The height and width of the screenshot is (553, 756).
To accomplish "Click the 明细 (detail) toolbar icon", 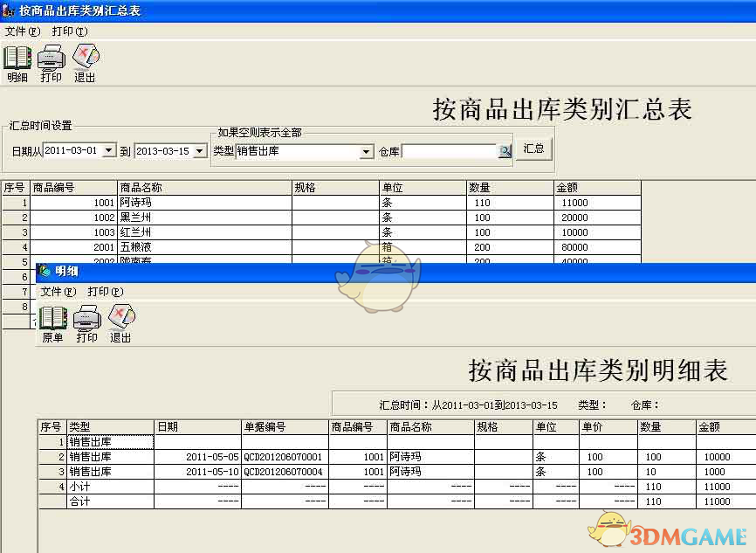I will coord(16,59).
